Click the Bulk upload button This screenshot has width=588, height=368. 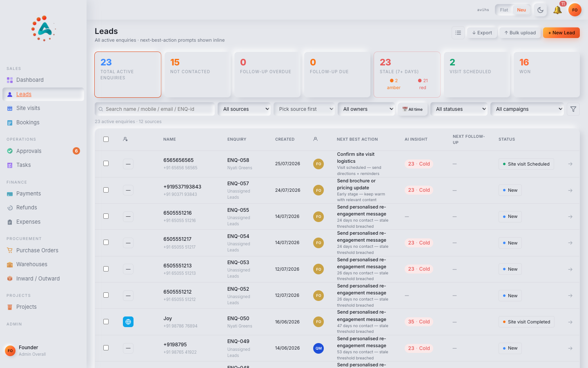[x=520, y=33]
